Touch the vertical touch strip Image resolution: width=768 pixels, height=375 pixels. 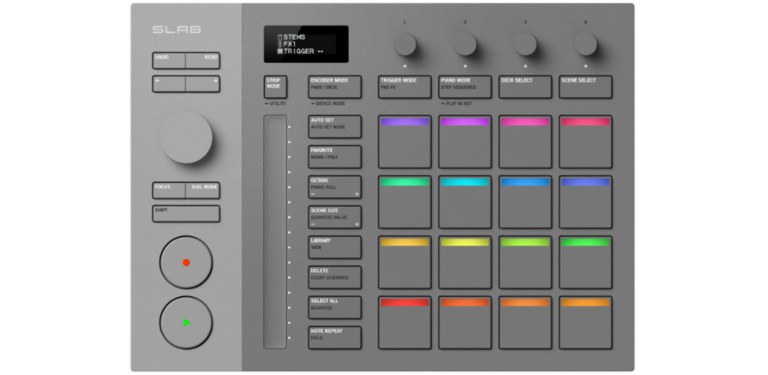[275, 232]
